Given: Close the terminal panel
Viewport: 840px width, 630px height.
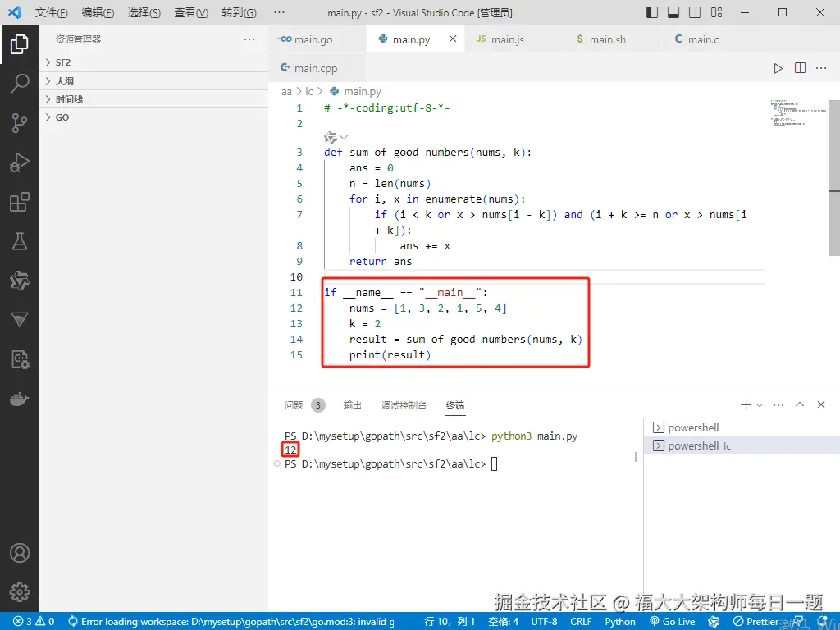Looking at the screenshot, I should [x=820, y=404].
